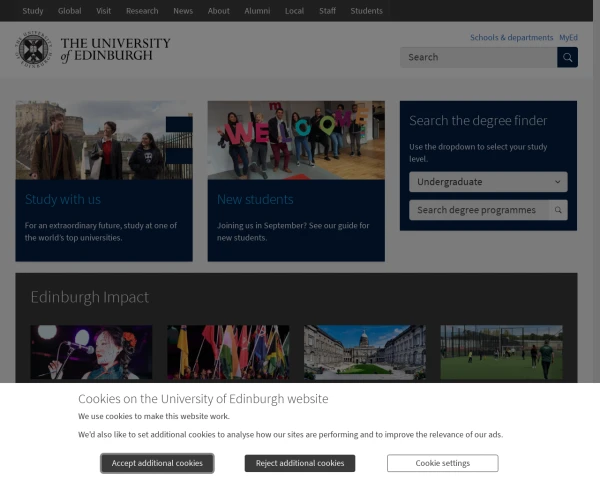The height and width of the screenshot is (480, 600).
Task: Open Cookie settings
Action: [443, 463]
